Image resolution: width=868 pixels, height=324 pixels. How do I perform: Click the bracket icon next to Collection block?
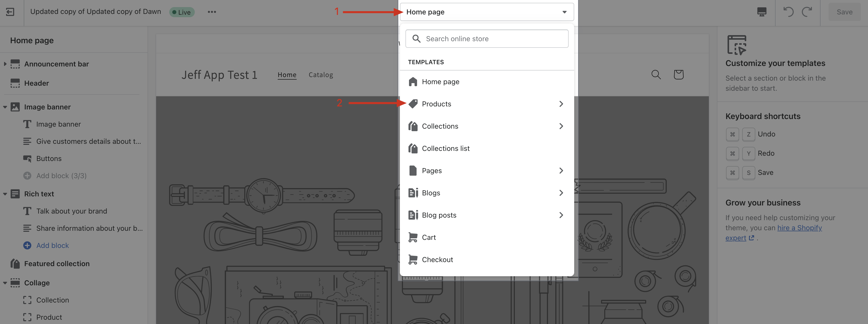click(x=27, y=300)
